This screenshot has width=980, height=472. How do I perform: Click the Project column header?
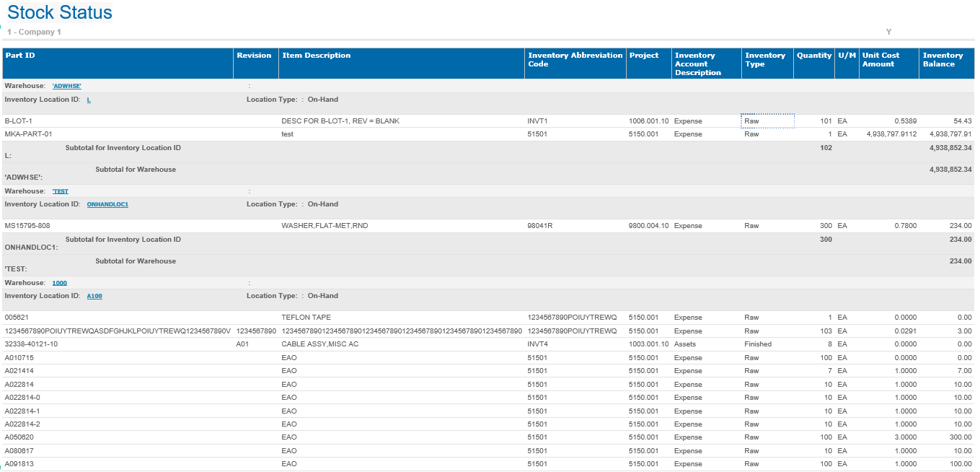(x=643, y=56)
